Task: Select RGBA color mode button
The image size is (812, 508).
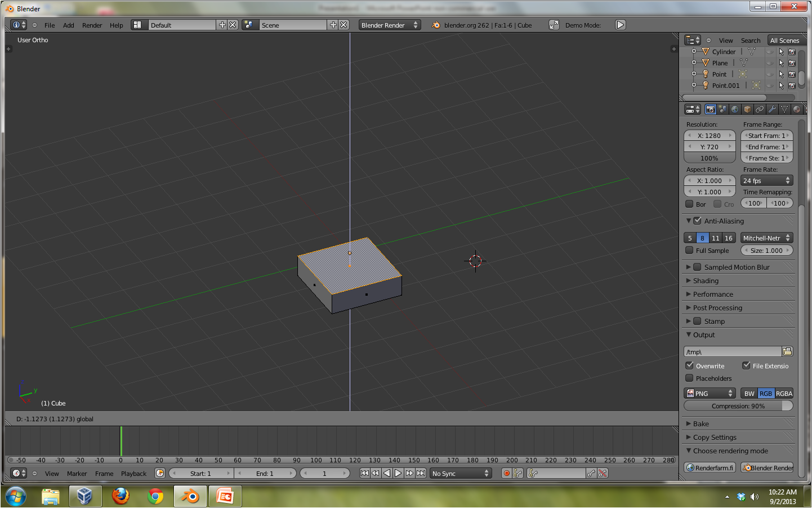Action: coord(784,393)
